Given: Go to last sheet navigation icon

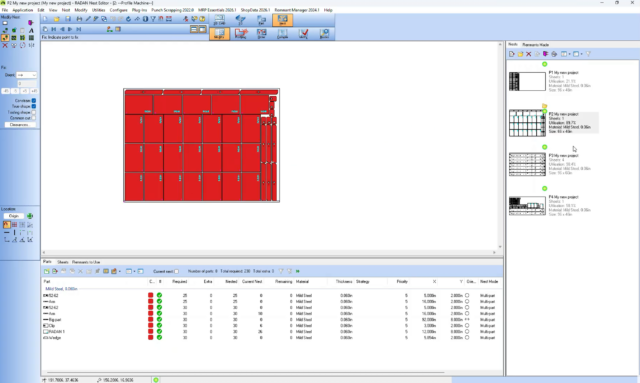Looking at the screenshot, I should pyautogui.click(x=79, y=29).
